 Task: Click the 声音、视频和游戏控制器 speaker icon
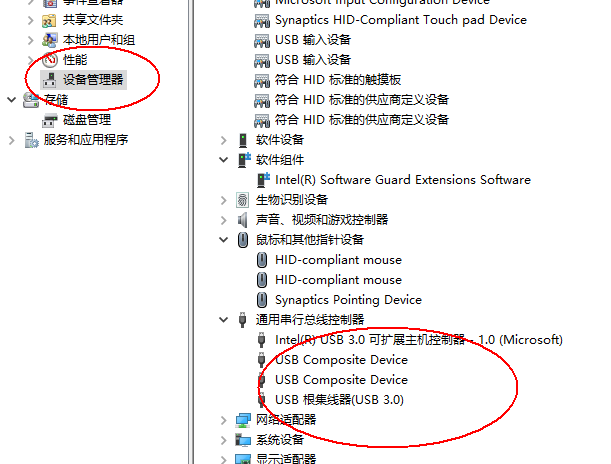(242, 220)
